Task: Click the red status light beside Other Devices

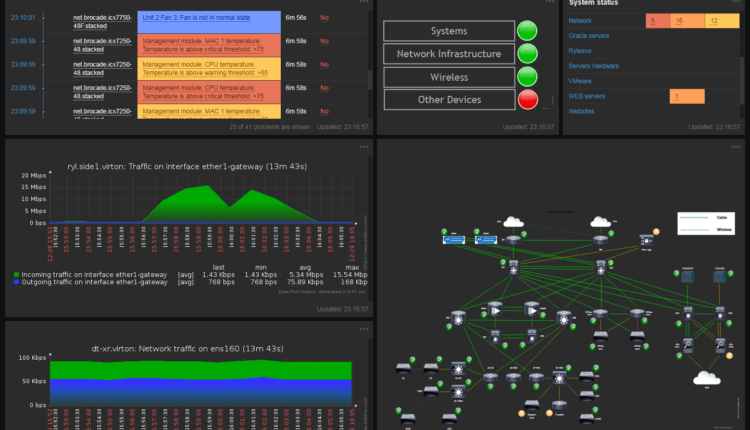Action: click(528, 99)
